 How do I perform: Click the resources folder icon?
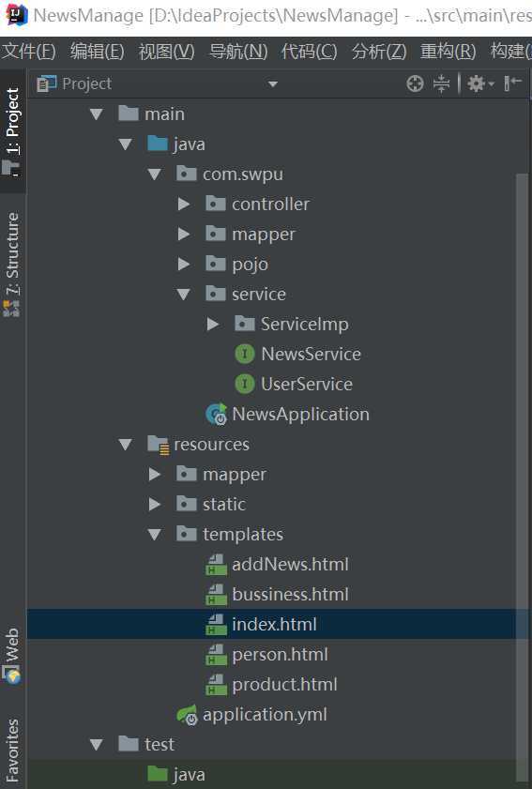tap(158, 445)
